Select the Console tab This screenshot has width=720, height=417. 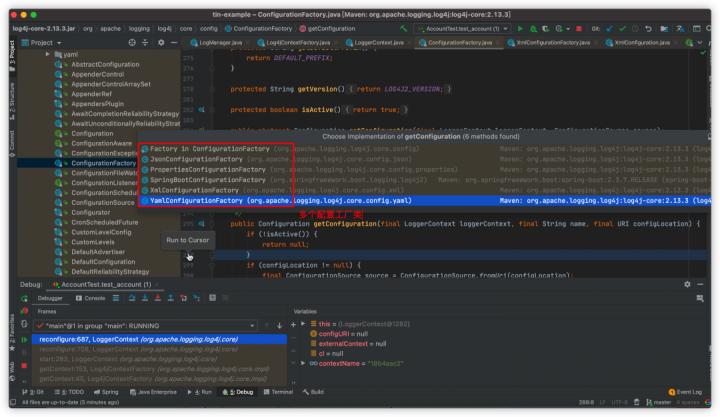pos(90,299)
